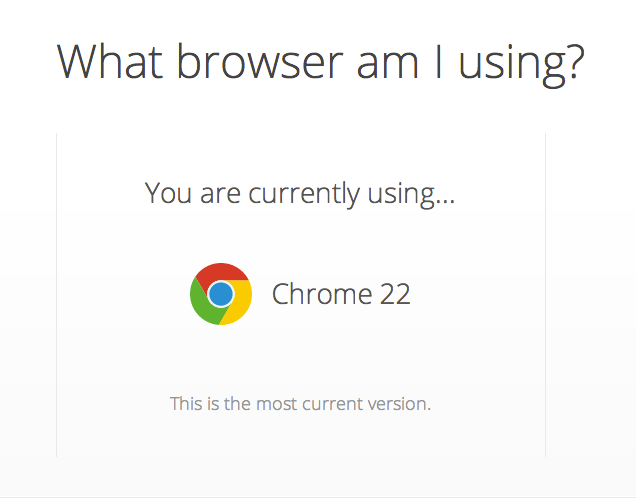Click the green segment of Chrome logo
Screen dimensions: 636x498
pyautogui.click(x=204, y=305)
